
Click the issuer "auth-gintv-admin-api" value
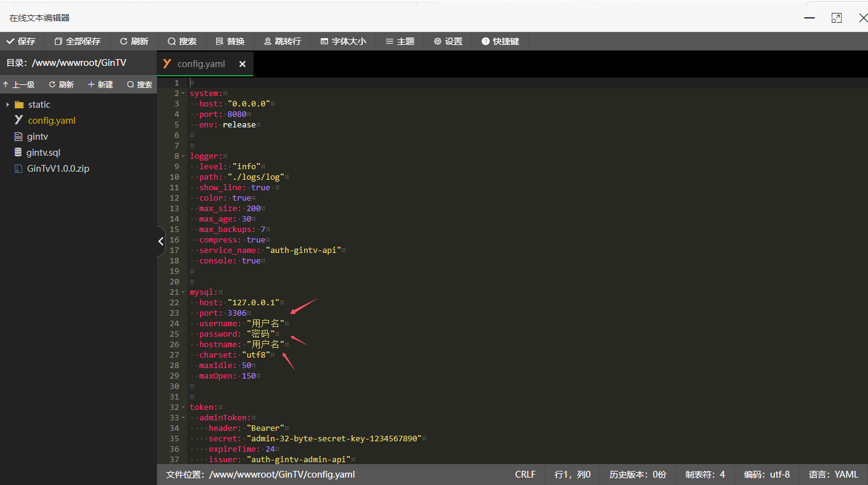(299, 460)
